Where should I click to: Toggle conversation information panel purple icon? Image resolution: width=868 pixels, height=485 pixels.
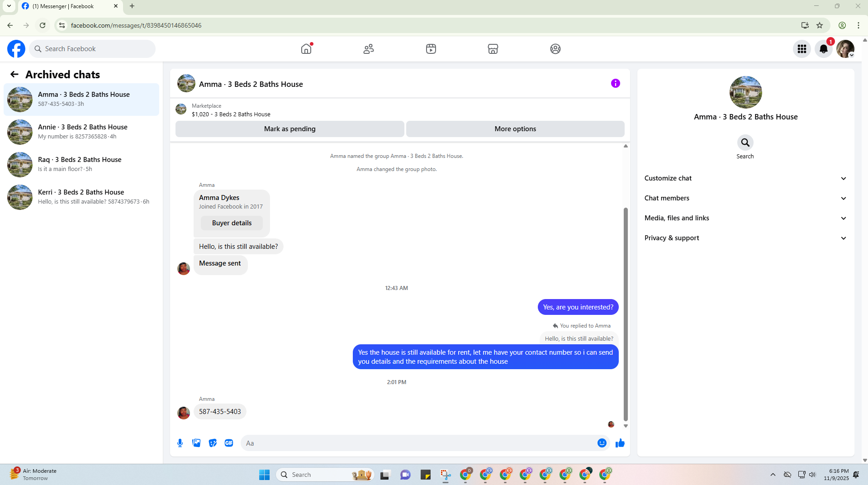615,83
